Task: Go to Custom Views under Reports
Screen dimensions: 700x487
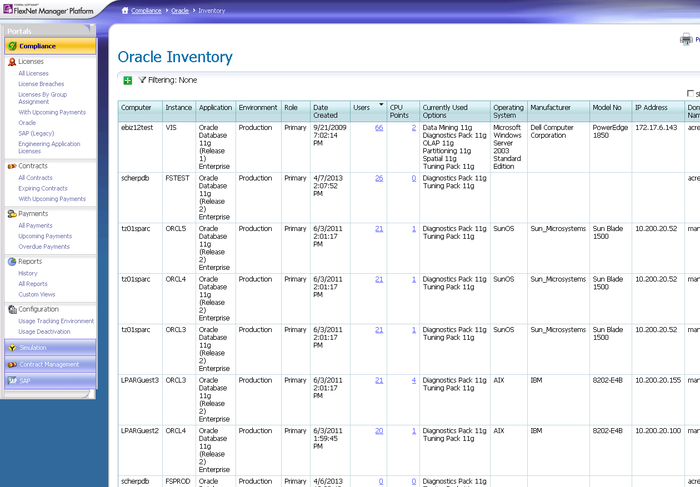Action: [x=36, y=294]
